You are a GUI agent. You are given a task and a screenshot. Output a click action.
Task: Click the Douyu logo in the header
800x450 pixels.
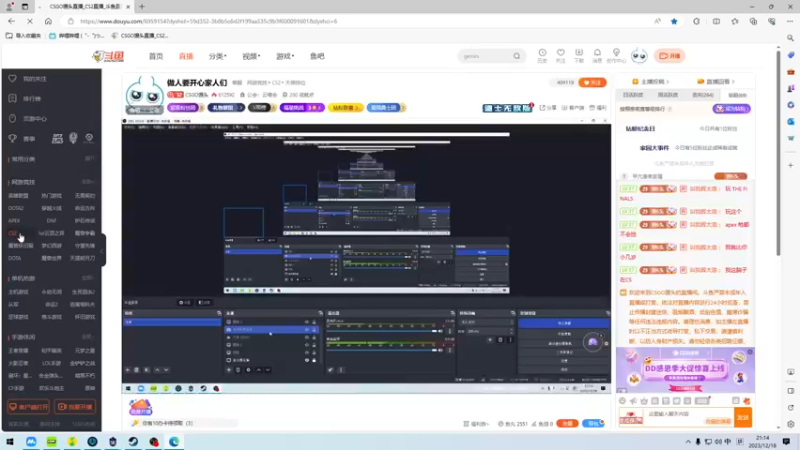point(108,56)
